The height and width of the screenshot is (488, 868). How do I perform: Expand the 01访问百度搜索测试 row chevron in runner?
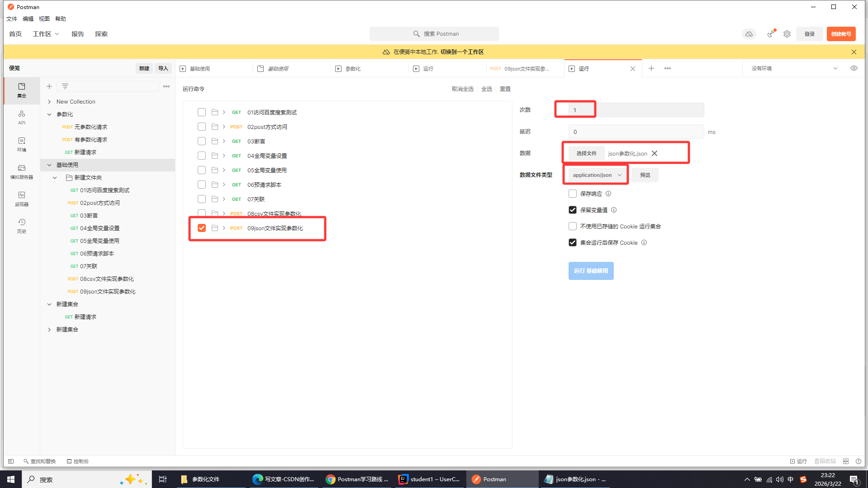pyautogui.click(x=224, y=112)
